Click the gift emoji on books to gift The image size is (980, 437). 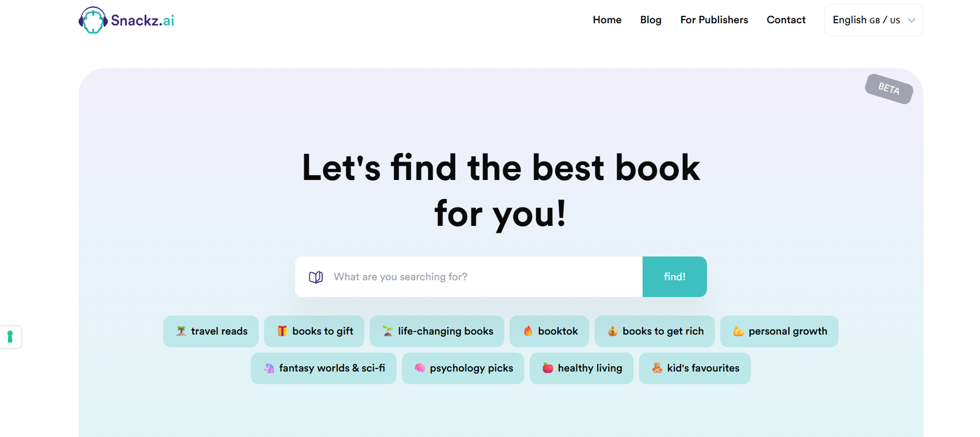point(282,331)
